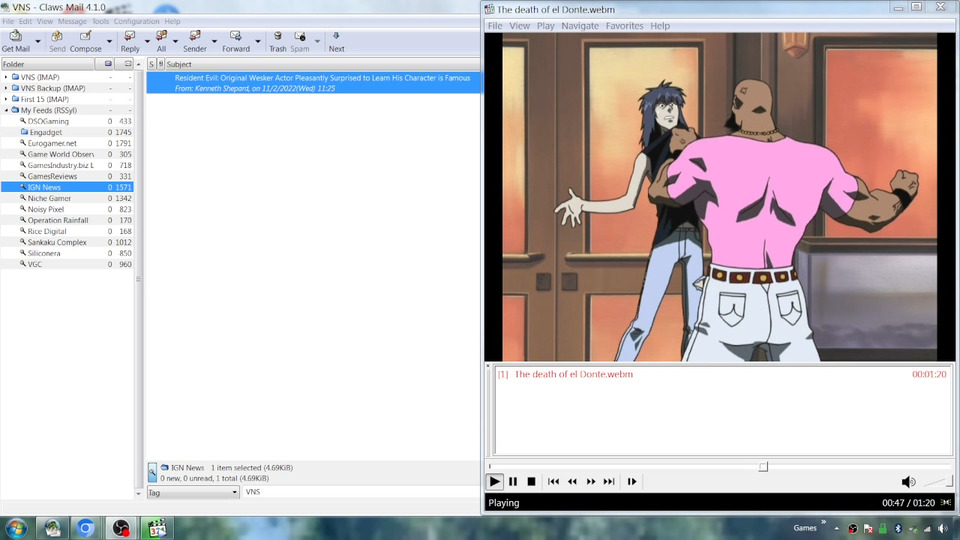
Task: Click the new messages column icon
Action: [108, 64]
